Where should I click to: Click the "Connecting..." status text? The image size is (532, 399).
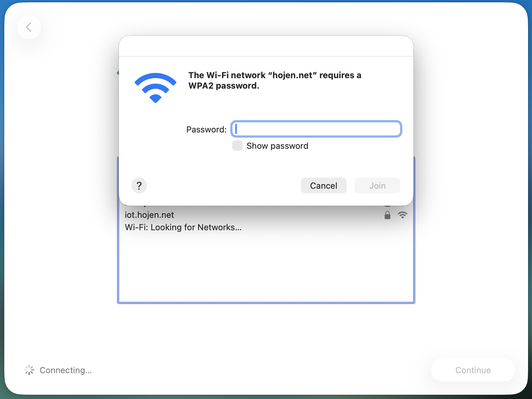66,370
